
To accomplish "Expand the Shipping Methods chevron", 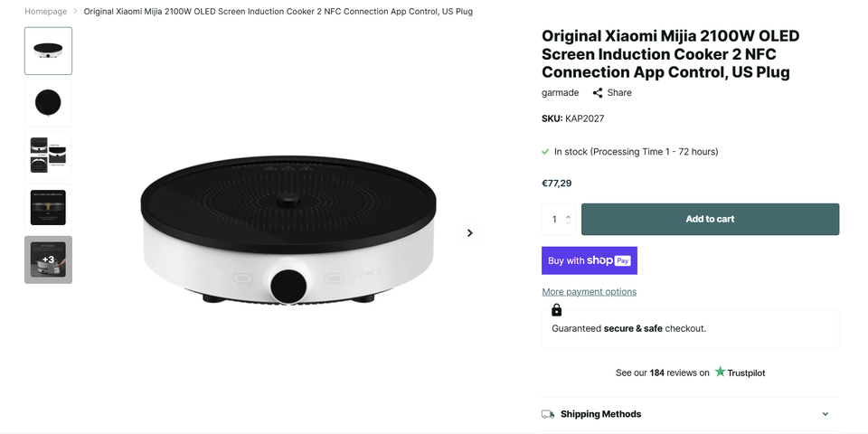I will point(825,414).
